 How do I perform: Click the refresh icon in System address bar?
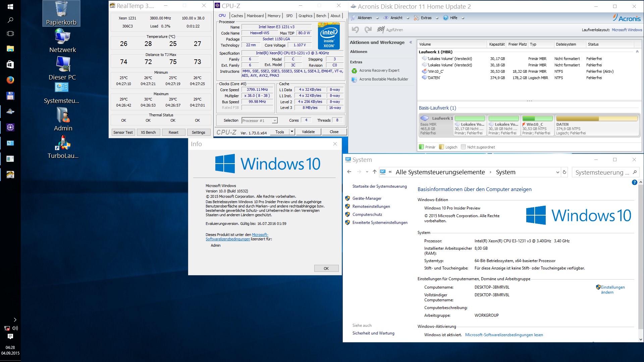click(x=565, y=172)
